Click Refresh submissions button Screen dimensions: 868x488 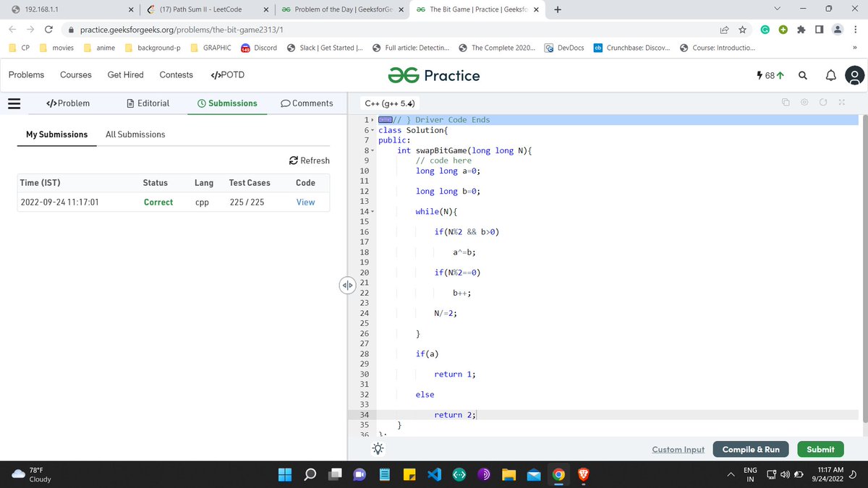click(309, 160)
